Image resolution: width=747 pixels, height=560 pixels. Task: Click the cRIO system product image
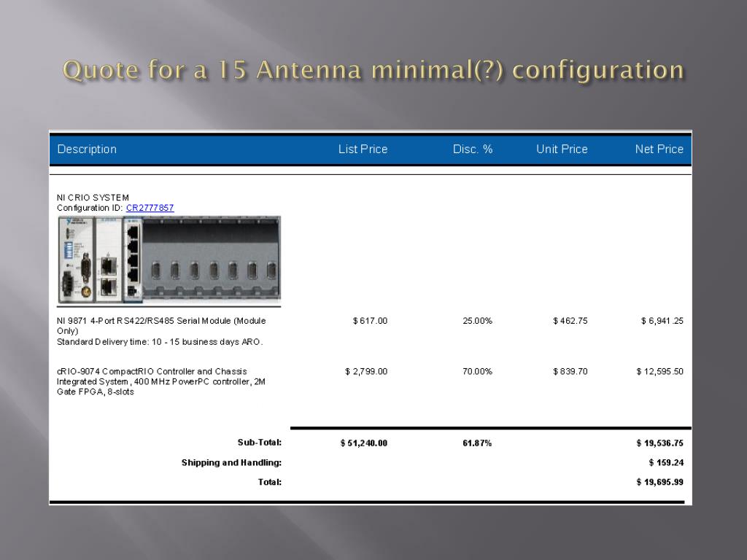tap(169, 260)
